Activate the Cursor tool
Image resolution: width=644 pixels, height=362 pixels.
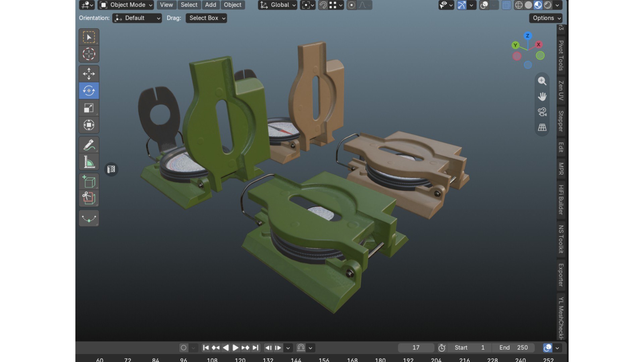click(x=89, y=54)
